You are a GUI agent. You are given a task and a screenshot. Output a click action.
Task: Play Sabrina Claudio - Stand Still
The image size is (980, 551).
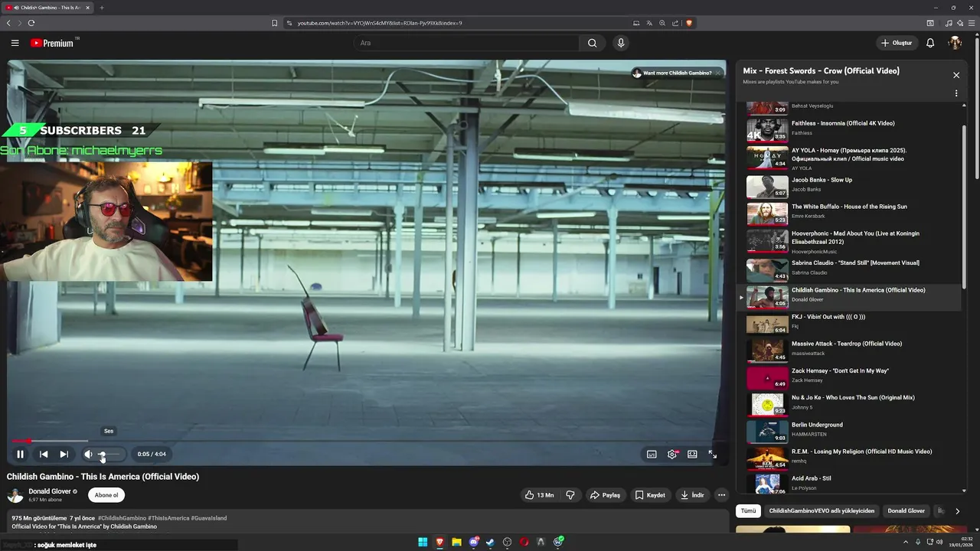point(850,269)
